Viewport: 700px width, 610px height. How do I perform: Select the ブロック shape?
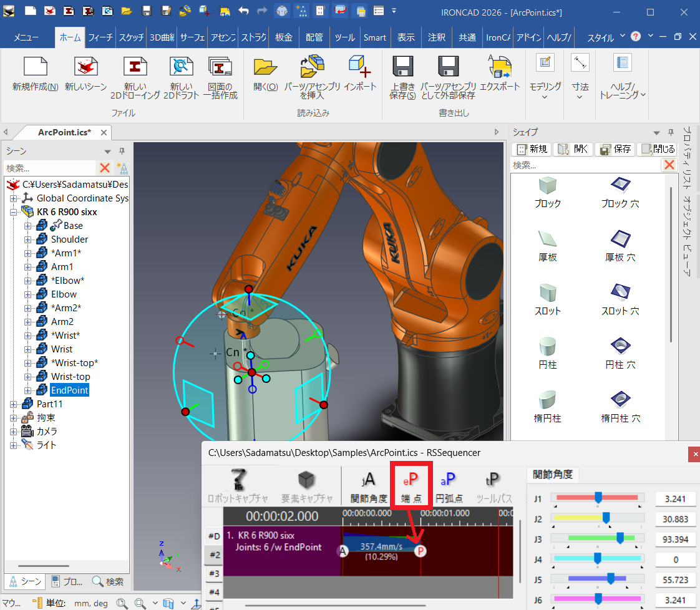click(x=547, y=192)
